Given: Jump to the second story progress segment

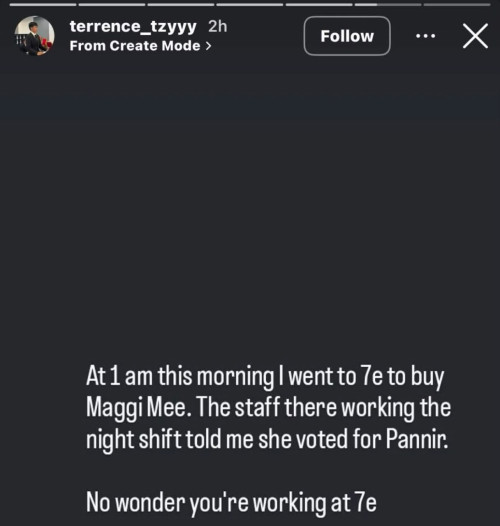Looking at the screenshot, I should pos(112,5).
